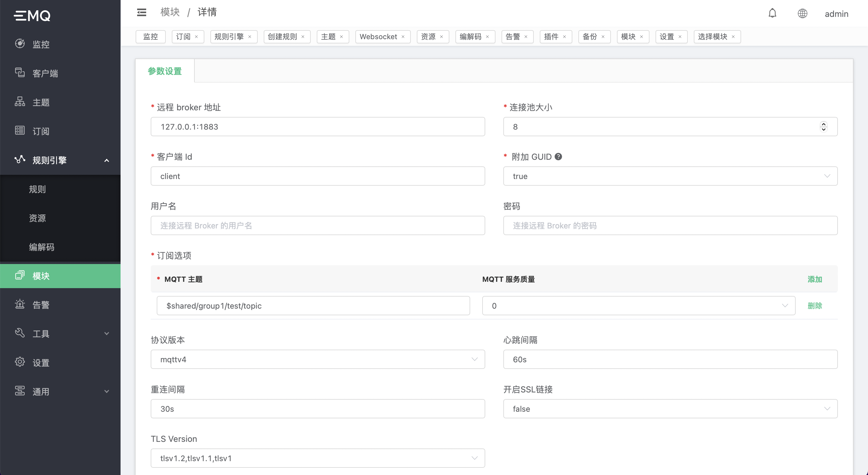Image resolution: width=868 pixels, height=475 pixels.
Task: Click 添加 to add subscription
Action: point(815,279)
